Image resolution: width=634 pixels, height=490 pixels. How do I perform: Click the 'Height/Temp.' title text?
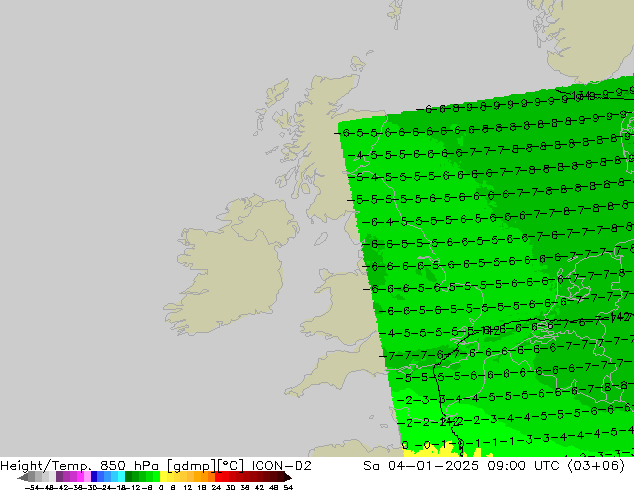point(46,466)
